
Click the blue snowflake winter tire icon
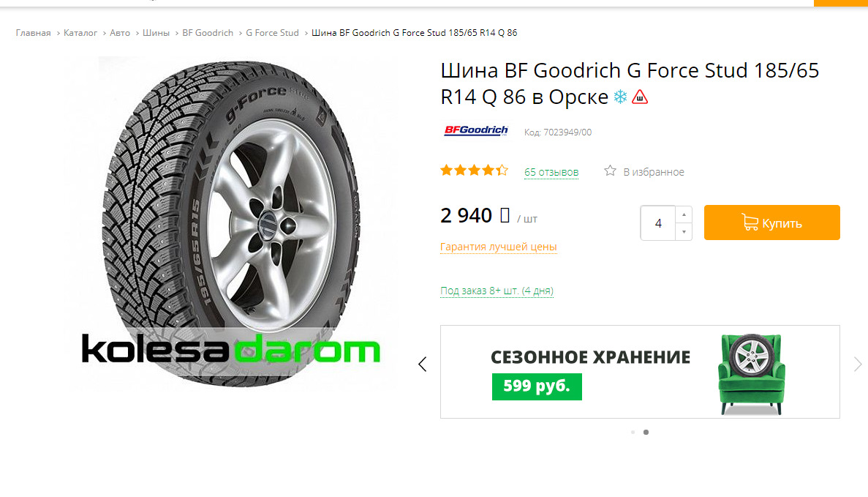[620, 97]
